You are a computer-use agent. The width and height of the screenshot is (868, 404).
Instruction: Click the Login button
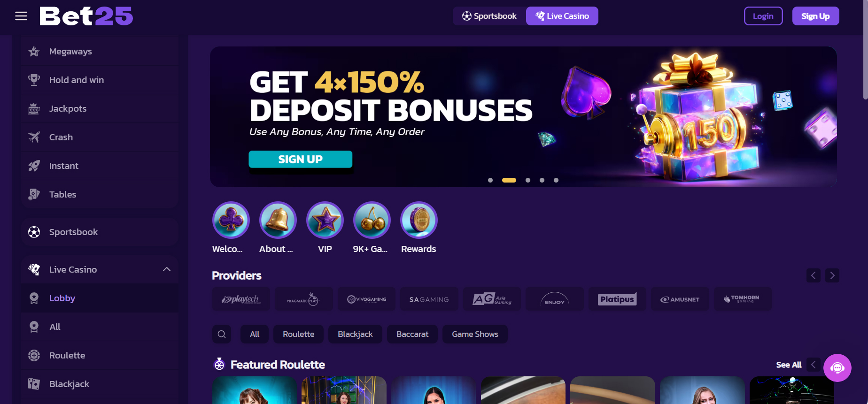click(763, 16)
